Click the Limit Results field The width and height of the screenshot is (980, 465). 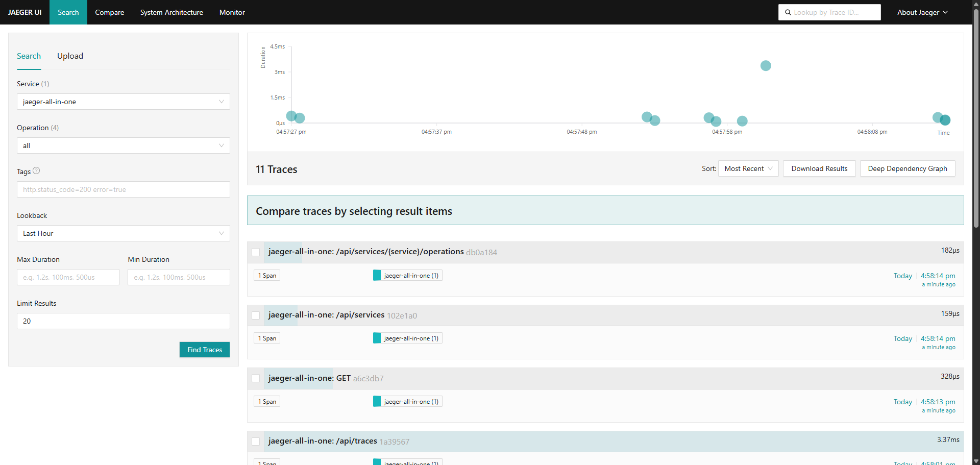(124, 321)
